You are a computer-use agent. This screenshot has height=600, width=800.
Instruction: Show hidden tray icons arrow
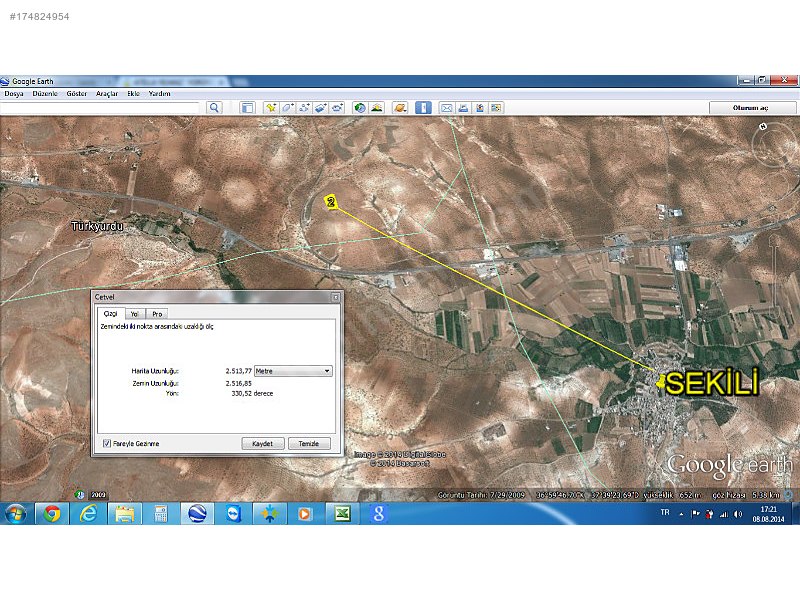[681, 514]
